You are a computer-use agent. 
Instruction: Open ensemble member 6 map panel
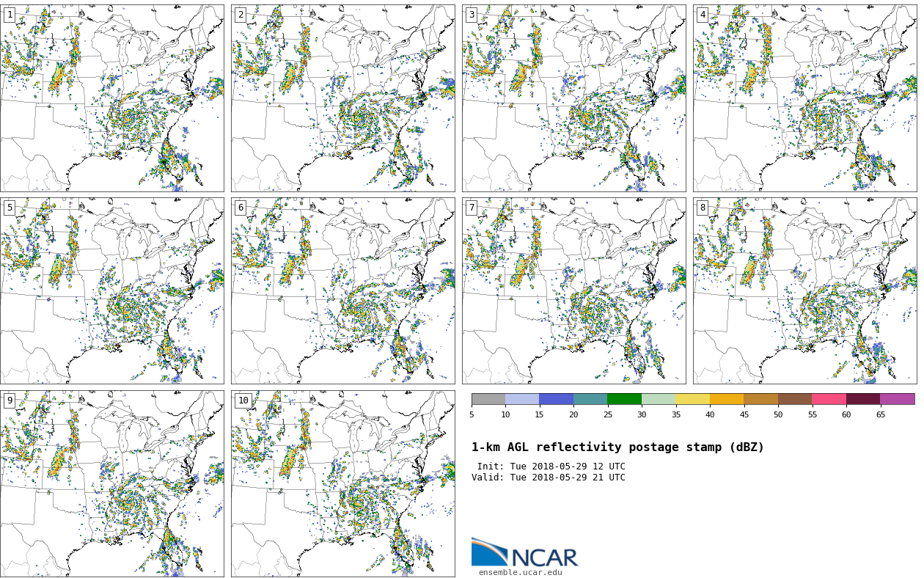(343, 290)
